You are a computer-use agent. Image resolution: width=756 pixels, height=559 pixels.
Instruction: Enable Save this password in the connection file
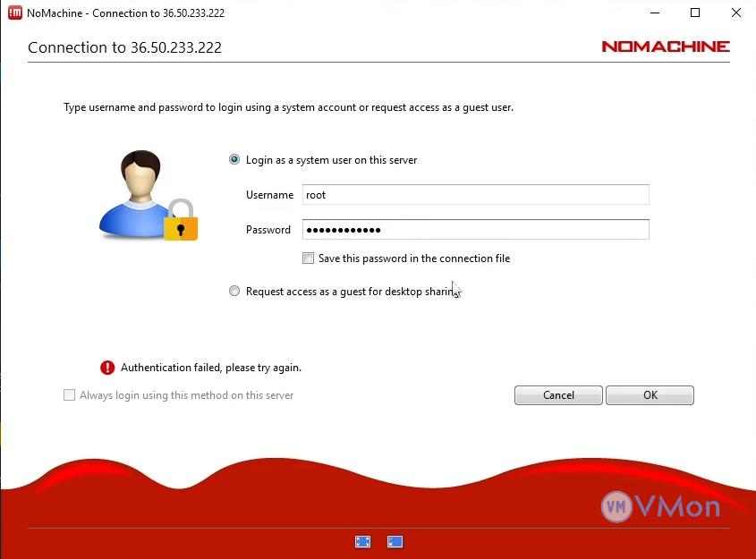(308, 258)
